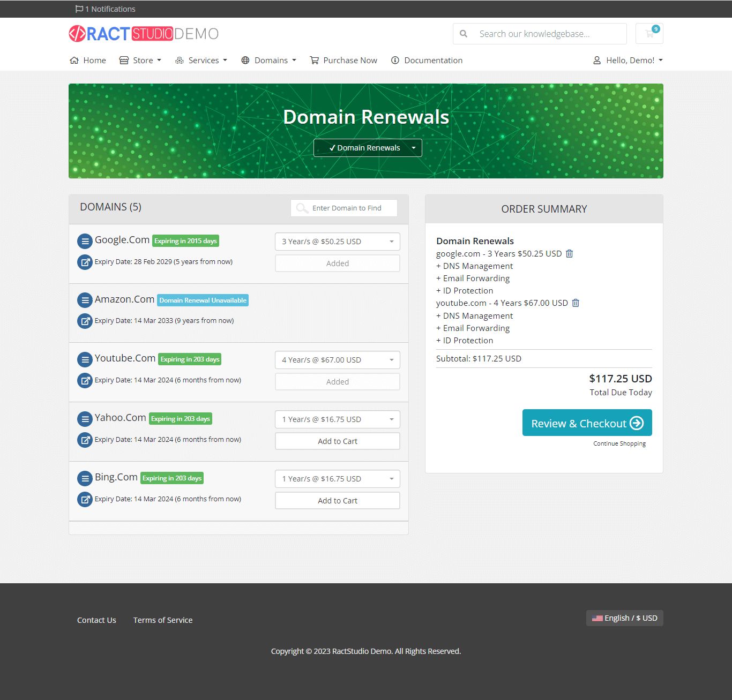Click the Youtube.Com external link icon
The width and height of the screenshot is (732, 700).
click(x=85, y=381)
